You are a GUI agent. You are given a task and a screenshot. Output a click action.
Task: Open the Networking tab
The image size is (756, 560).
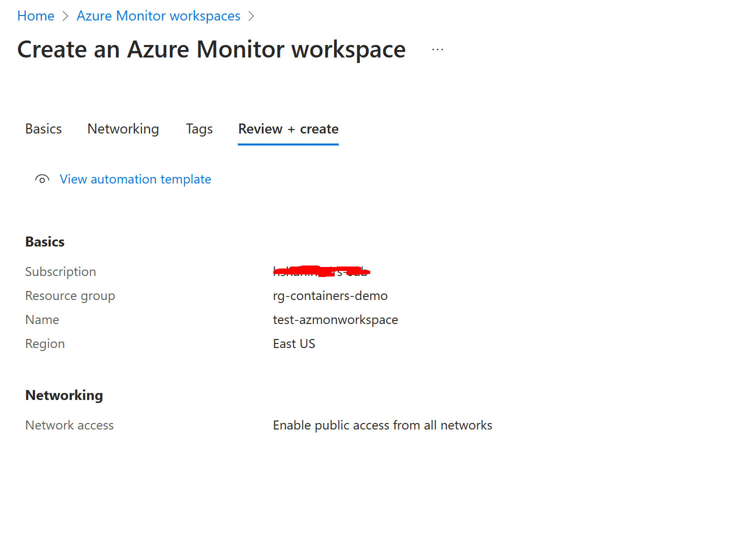(123, 129)
